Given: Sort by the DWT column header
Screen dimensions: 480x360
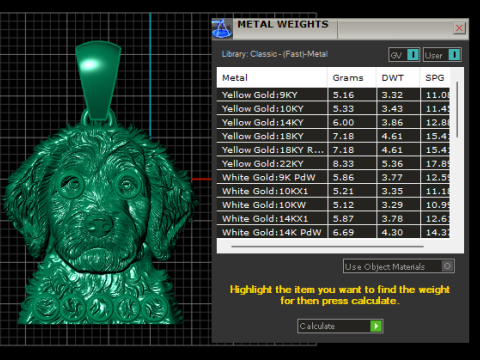Looking at the screenshot, I should click(398, 78).
